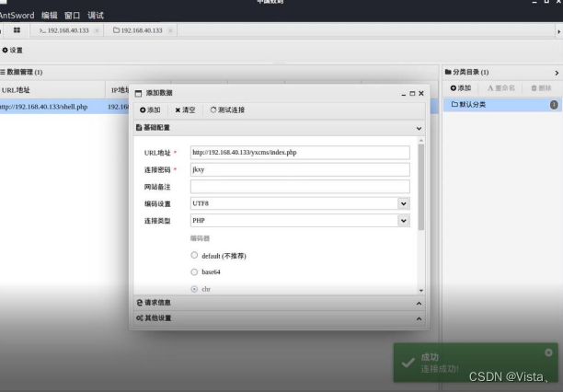Close the 添加数据 dialog

click(x=421, y=94)
